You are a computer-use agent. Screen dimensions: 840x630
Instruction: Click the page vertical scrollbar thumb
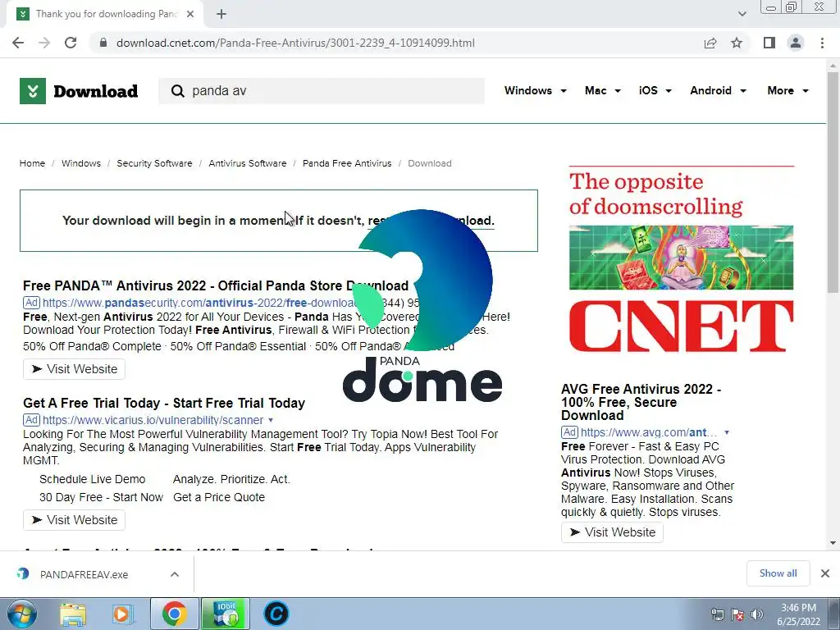pyautogui.click(x=833, y=182)
